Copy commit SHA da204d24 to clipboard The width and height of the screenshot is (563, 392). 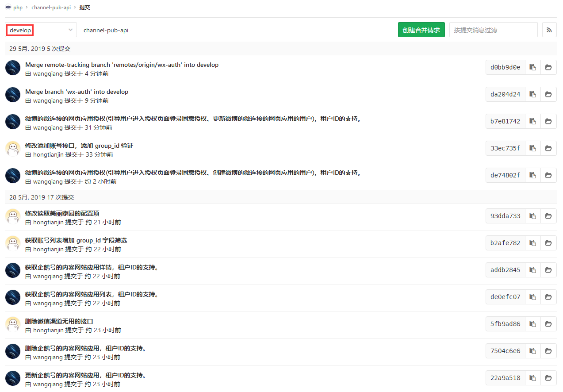[x=533, y=94]
